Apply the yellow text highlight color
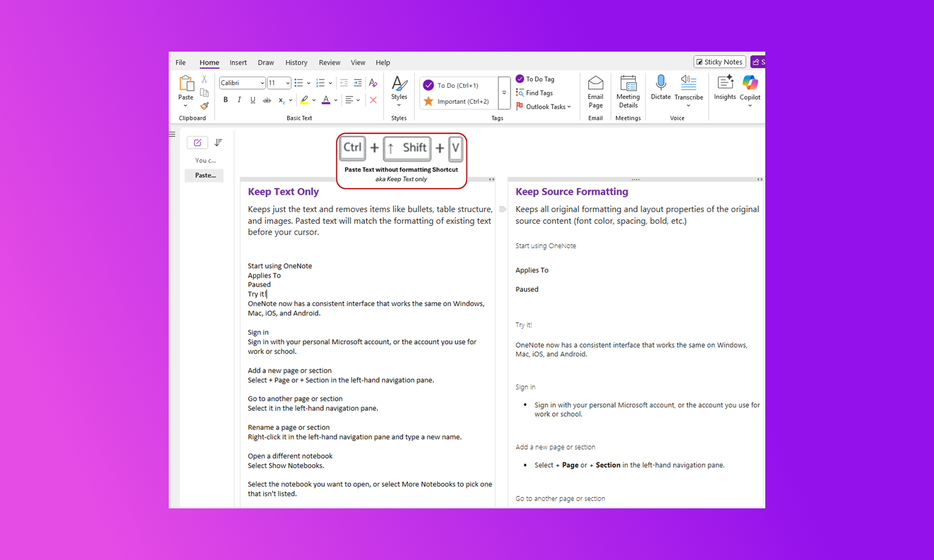 pyautogui.click(x=304, y=100)
